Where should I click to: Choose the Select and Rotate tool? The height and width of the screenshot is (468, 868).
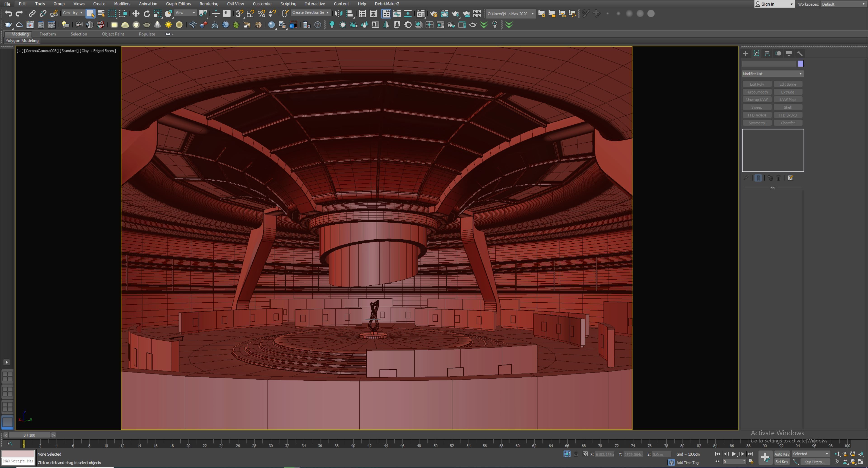click(146, 14)
